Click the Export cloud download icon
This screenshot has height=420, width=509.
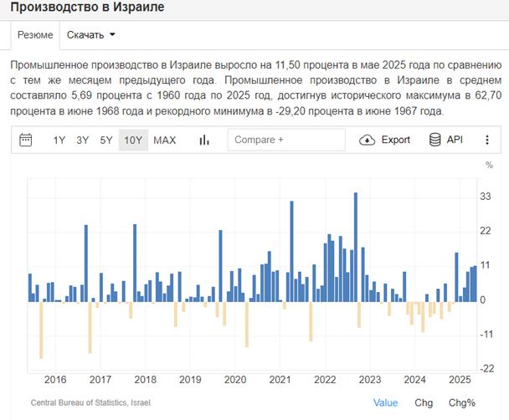click(367, 140)
